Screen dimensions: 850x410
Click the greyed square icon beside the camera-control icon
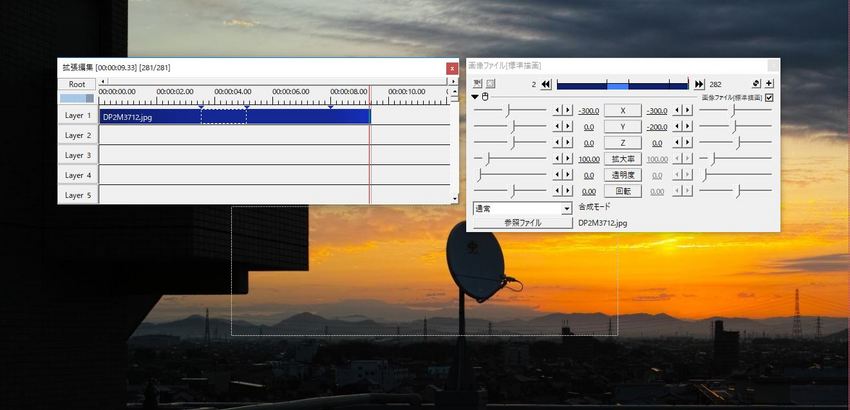491,84
